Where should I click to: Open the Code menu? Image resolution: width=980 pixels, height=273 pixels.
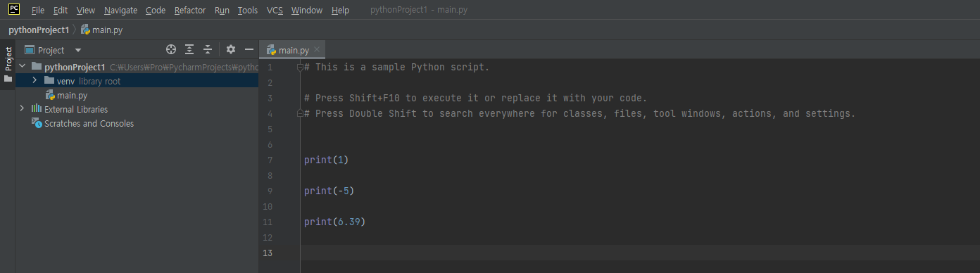156,11
